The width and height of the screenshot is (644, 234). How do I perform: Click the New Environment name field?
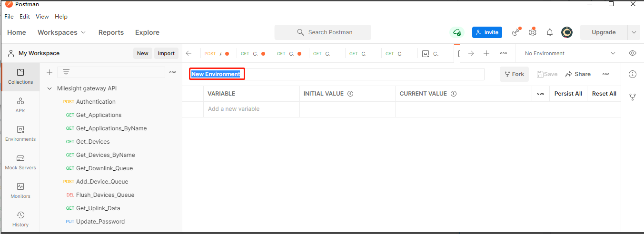337,74
